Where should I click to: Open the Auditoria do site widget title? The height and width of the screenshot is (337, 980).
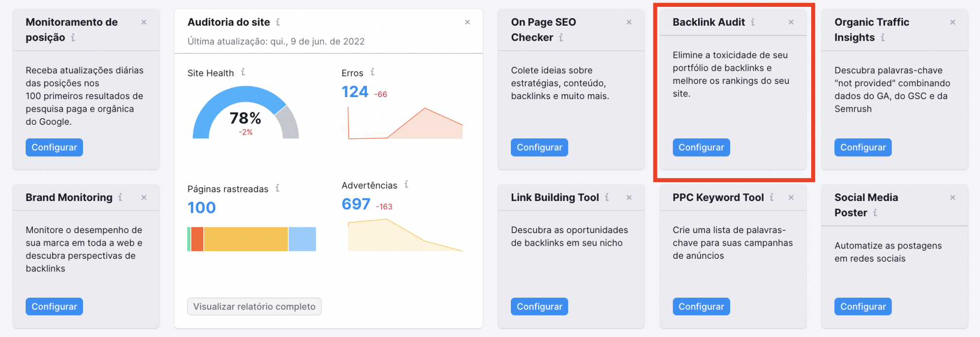click(228, 22)
